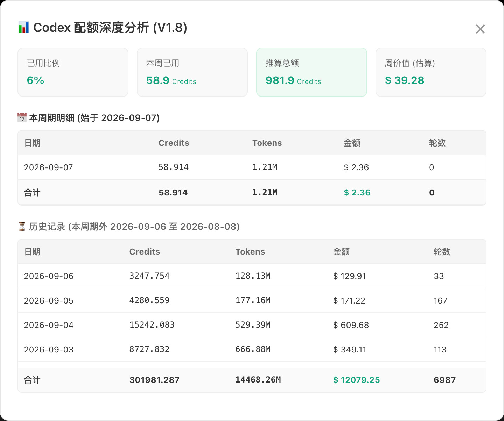The width and height of the screenshot is (504, 421).
Task: Click the green $ 12079.25 history total
Action: pyautogui.click(x=356, y=380)
